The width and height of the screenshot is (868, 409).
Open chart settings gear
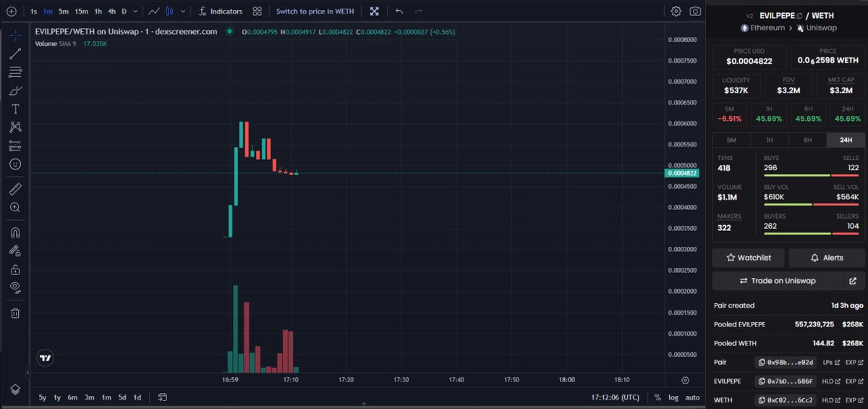676,12
